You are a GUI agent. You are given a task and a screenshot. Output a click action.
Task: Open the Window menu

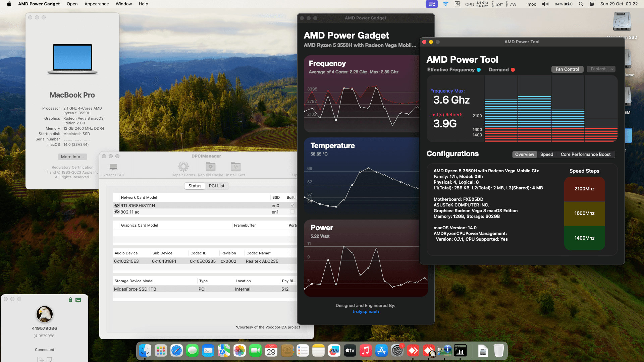[x=124, y=4]
